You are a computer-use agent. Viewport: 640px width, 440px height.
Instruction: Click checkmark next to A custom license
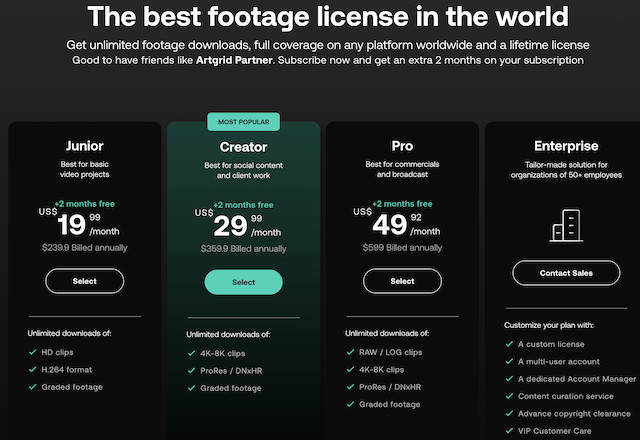click(509, 344)
